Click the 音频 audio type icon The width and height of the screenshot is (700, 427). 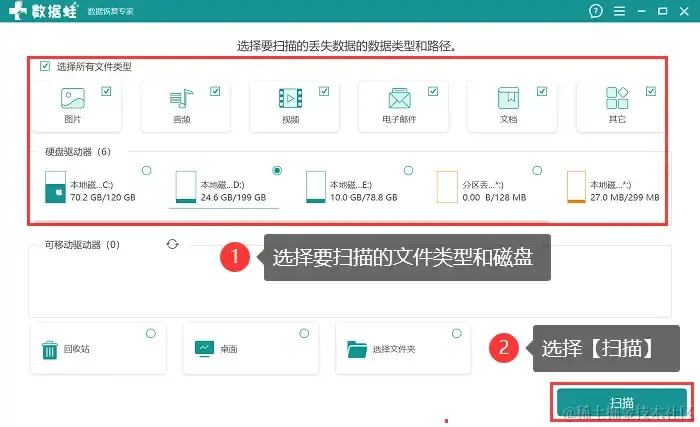[x=181, y=98]
